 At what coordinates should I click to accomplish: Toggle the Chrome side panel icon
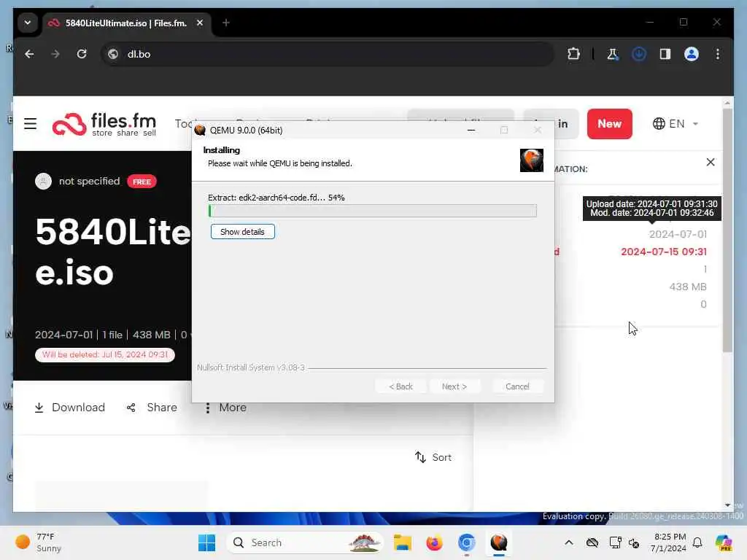coord(665,54)
